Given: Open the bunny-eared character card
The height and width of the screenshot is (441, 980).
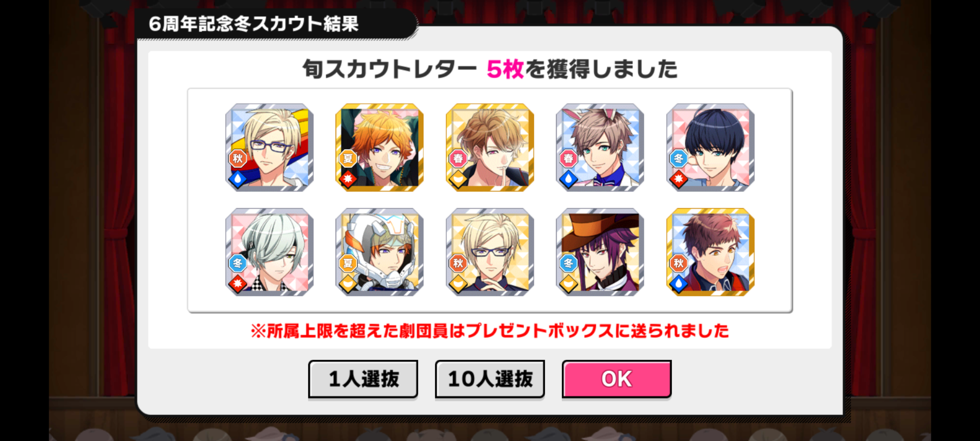Looking at the screenshot, I should coord(600,147).
